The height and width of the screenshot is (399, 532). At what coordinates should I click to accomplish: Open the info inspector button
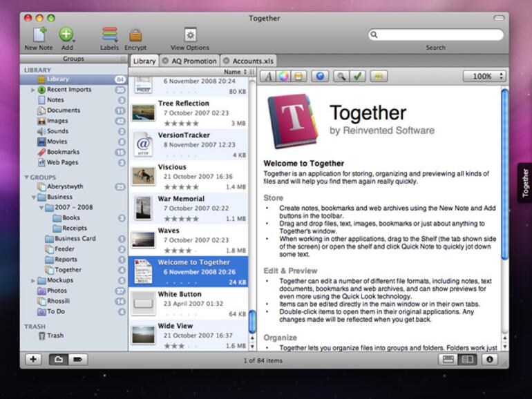tap(490, 360)
